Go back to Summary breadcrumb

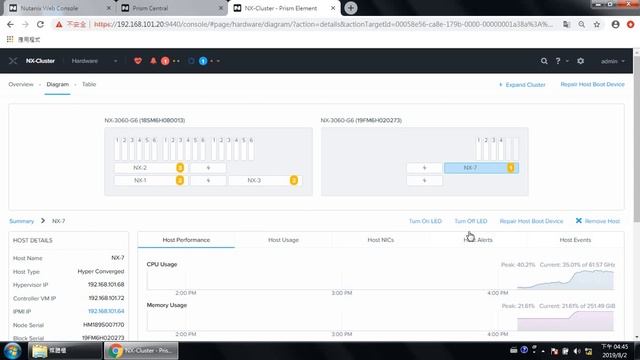(22, 221)
